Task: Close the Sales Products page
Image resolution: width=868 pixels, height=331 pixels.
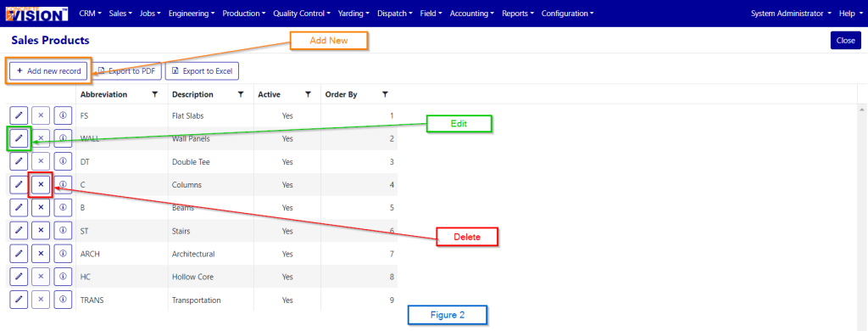Action: tap(846, 41)
